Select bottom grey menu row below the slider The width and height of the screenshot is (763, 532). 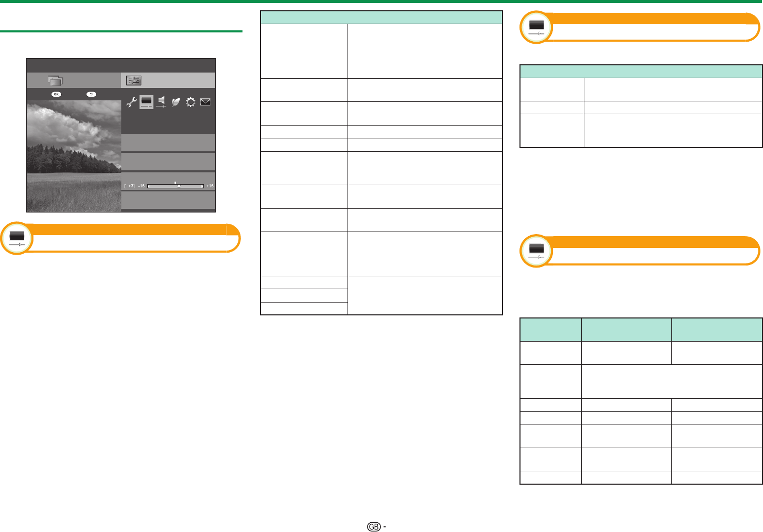(x=168, y=200)
